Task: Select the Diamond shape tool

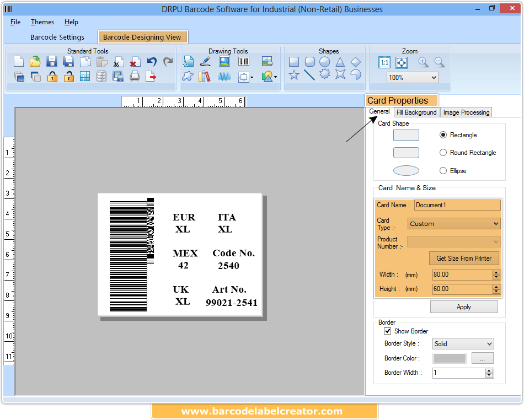Action: pos(356,62)
